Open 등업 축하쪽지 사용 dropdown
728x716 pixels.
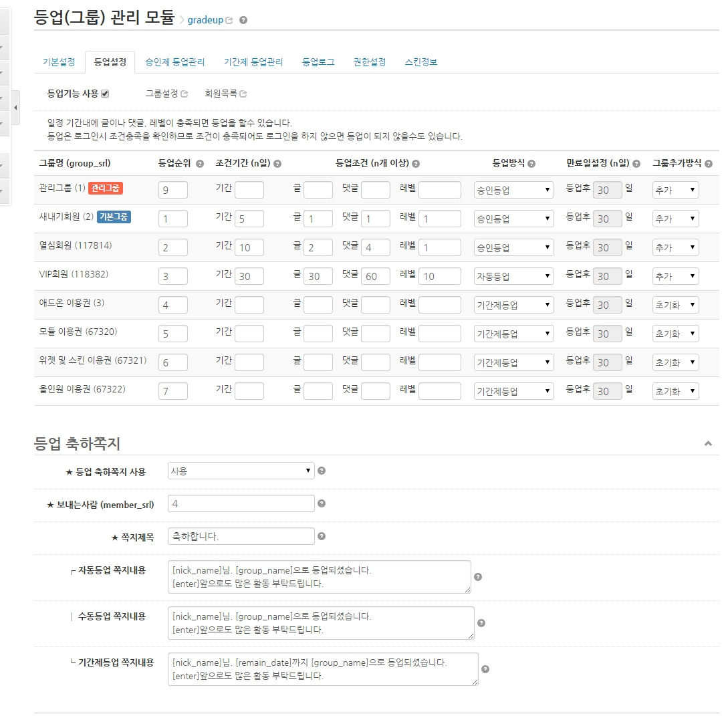[241, 471]
